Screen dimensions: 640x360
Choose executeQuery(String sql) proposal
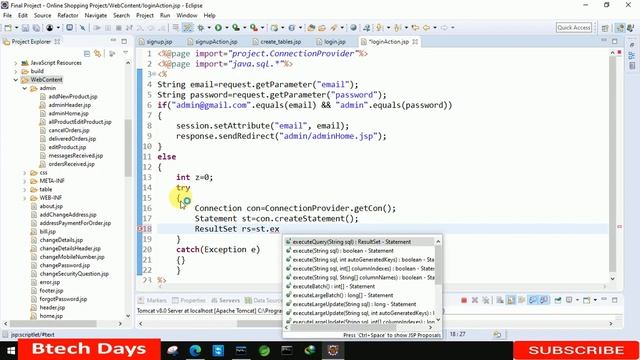click(359, 242)
